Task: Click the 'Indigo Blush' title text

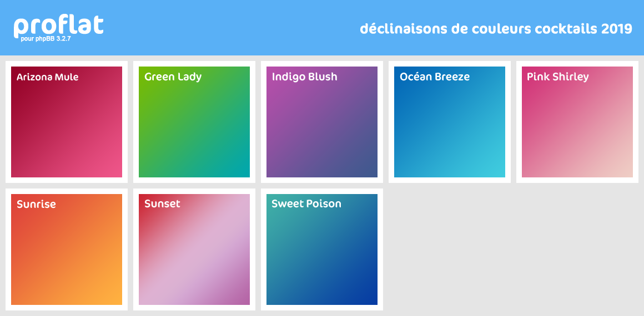Action: click(x=304, y=77)
